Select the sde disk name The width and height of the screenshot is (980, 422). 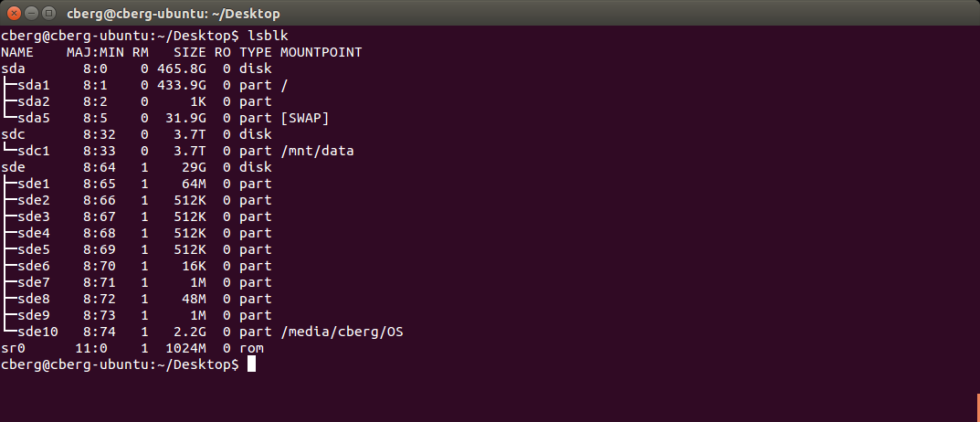[x=14, y=167]
